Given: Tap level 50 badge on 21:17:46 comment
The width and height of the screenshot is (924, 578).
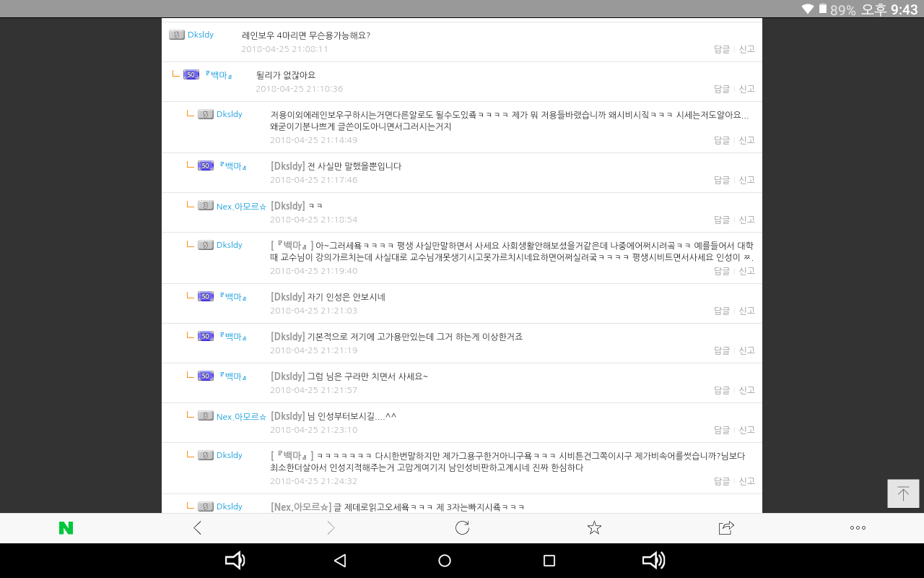Looking at the screenshot, I should (206, 165).
